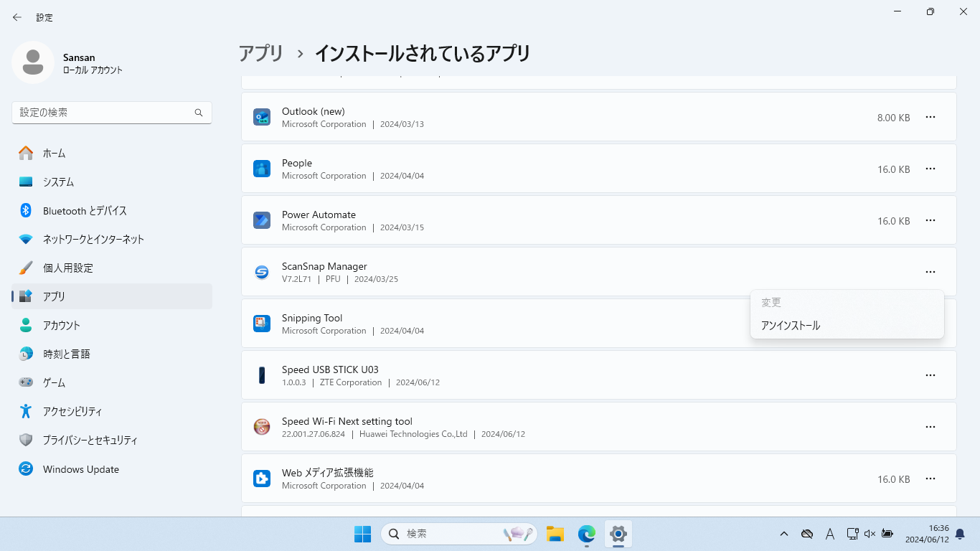Open プライバシーとセキュリティ settings
Image resolution: width=980 pixels, height=551 pixels.
pos(112,440)
